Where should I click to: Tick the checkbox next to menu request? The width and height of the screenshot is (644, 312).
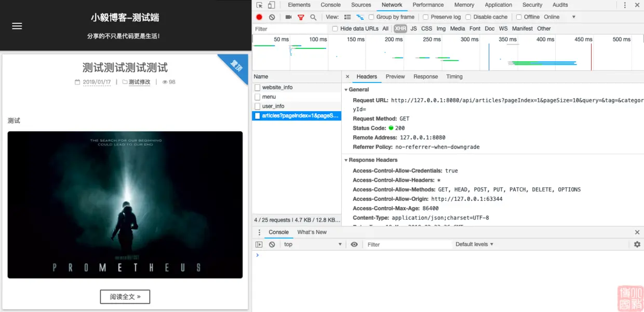(257, 97)
